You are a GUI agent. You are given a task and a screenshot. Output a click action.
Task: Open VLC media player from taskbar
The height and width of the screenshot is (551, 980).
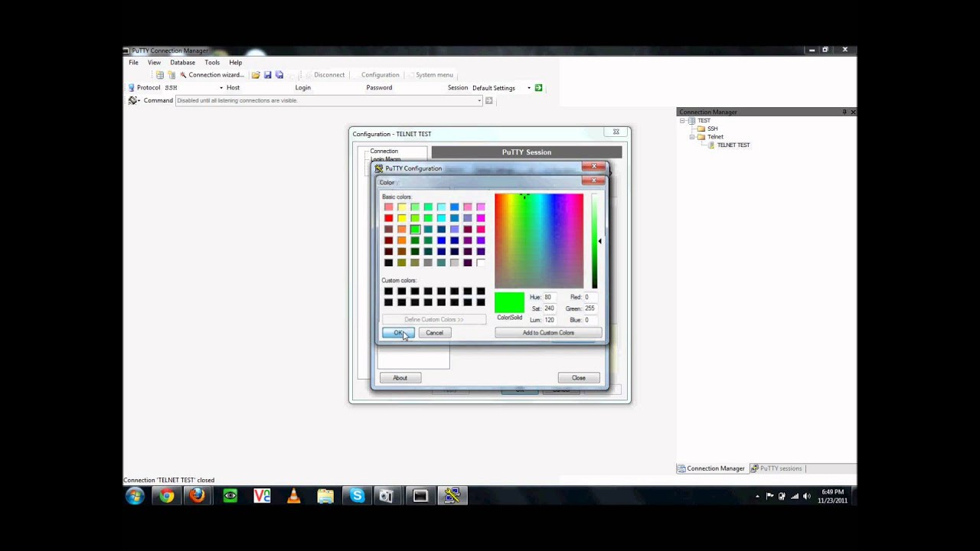coord(293,496)
